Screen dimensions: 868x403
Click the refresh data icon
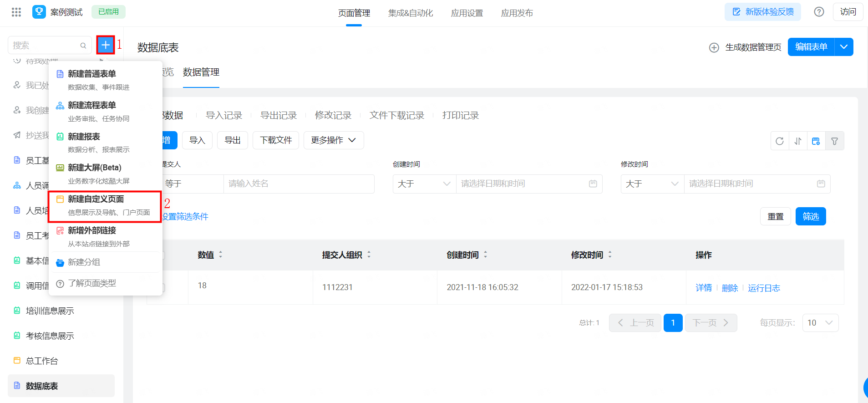[x=780, y=141]
